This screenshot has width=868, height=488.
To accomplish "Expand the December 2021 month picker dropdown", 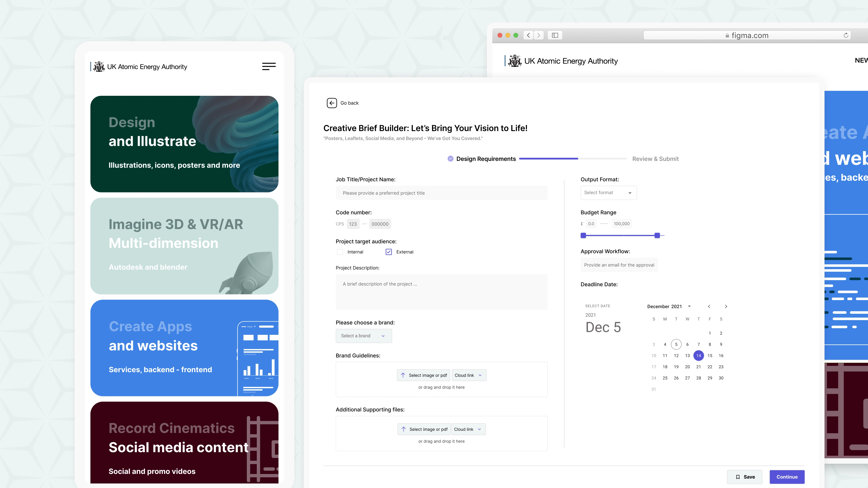I will click(x=689, y=307).
